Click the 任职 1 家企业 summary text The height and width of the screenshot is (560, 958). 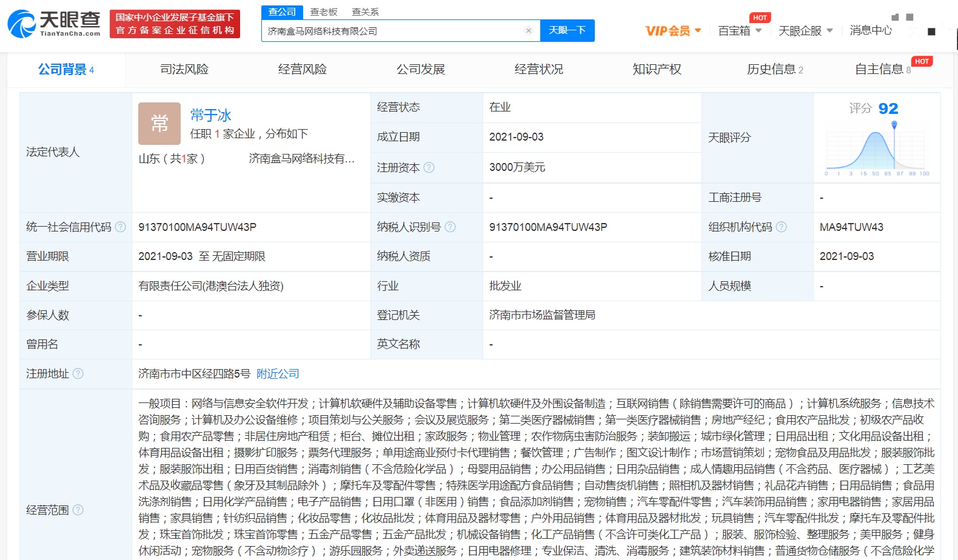coord(249,134)
